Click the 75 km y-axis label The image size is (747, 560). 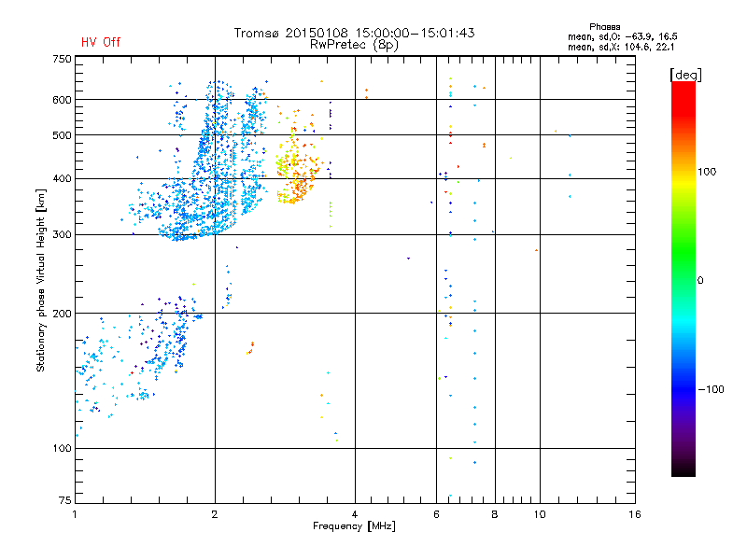(x=65, y=500)
